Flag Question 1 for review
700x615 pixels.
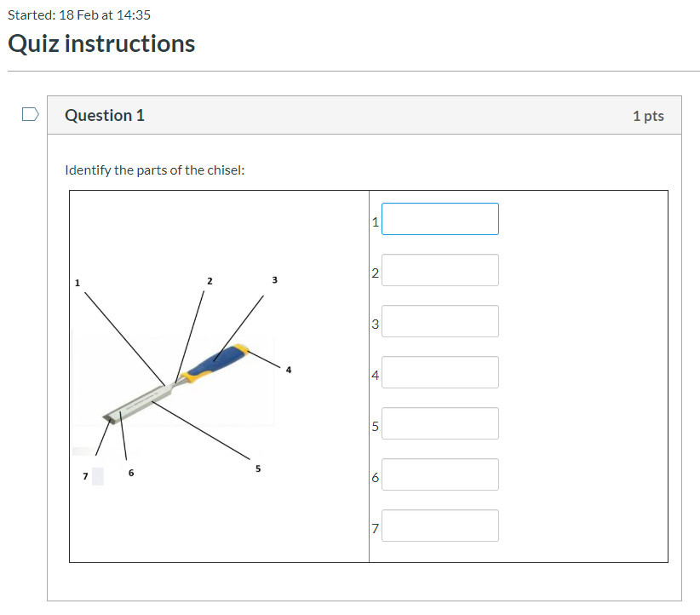pos(30,114)
